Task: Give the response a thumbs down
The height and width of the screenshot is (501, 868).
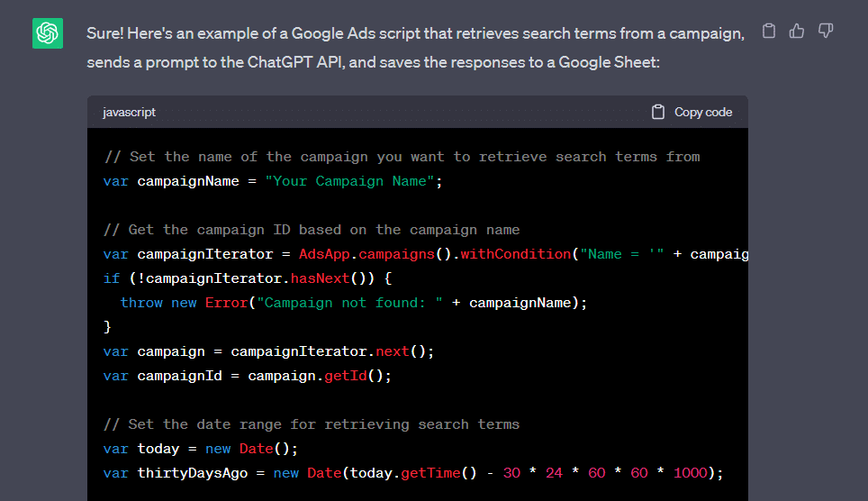Action: (x=826, y=31)
